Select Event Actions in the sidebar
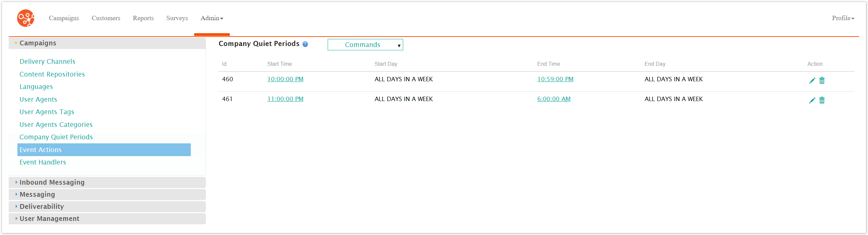Image resolution: width=868 pixels, height=235 pixels. (x=41, y=150)
